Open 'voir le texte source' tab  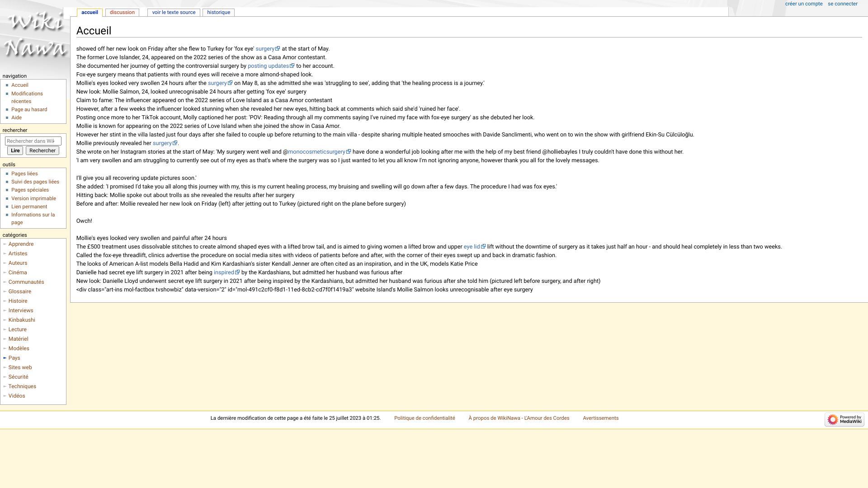pyautogui.click(x=174, y=12)
